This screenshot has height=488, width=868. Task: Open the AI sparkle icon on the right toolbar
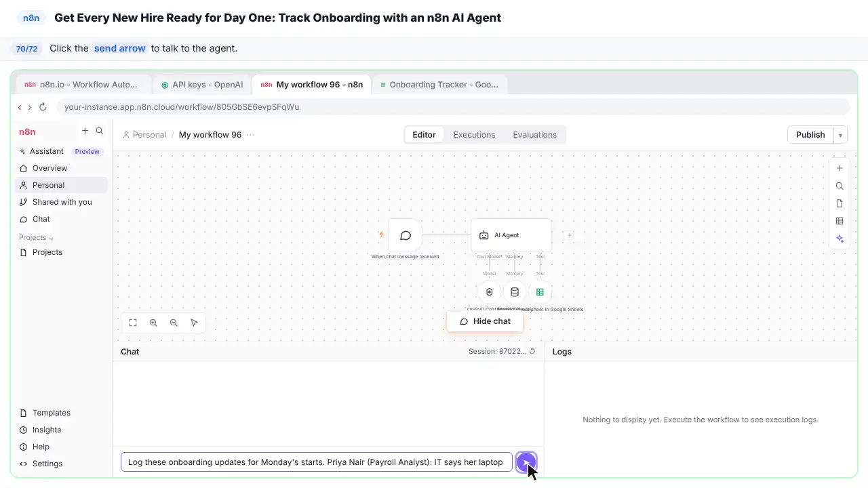[840, 239]
